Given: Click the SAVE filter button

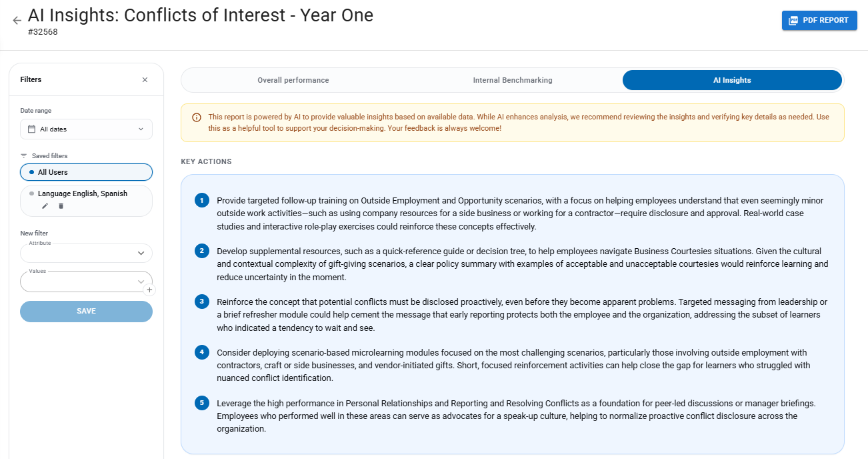Looking at the screenshot, I should pos(86,312).
